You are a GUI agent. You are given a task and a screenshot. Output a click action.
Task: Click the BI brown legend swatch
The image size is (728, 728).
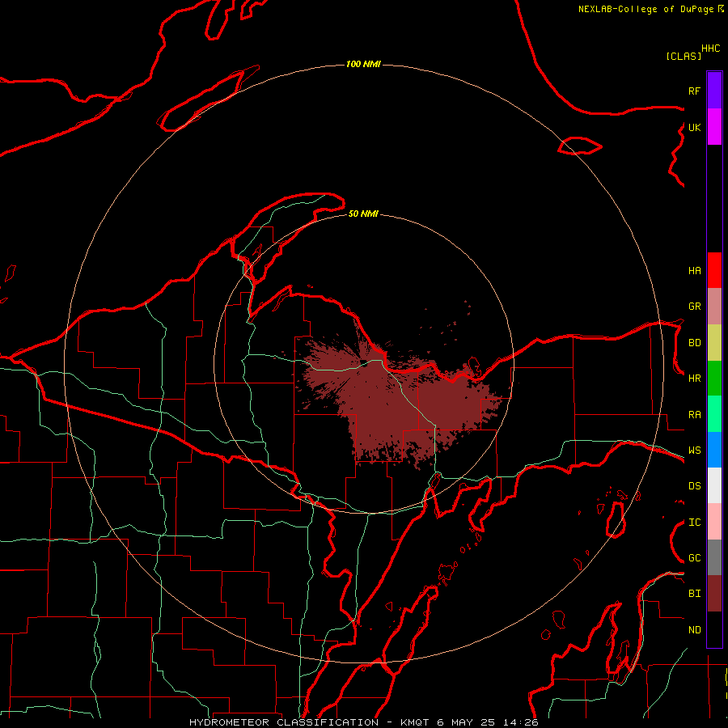coord(714,594)
